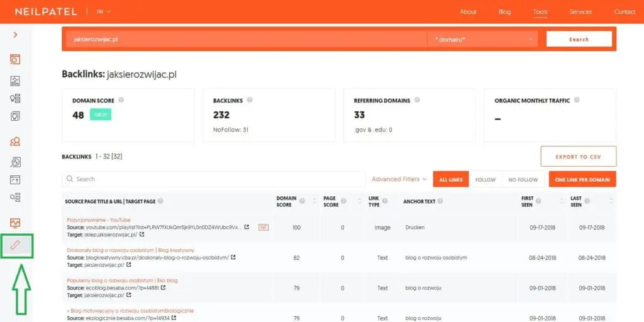
Task: Click anchor text 'blog o rozwoju osobistym'
Action: point(436,257)
